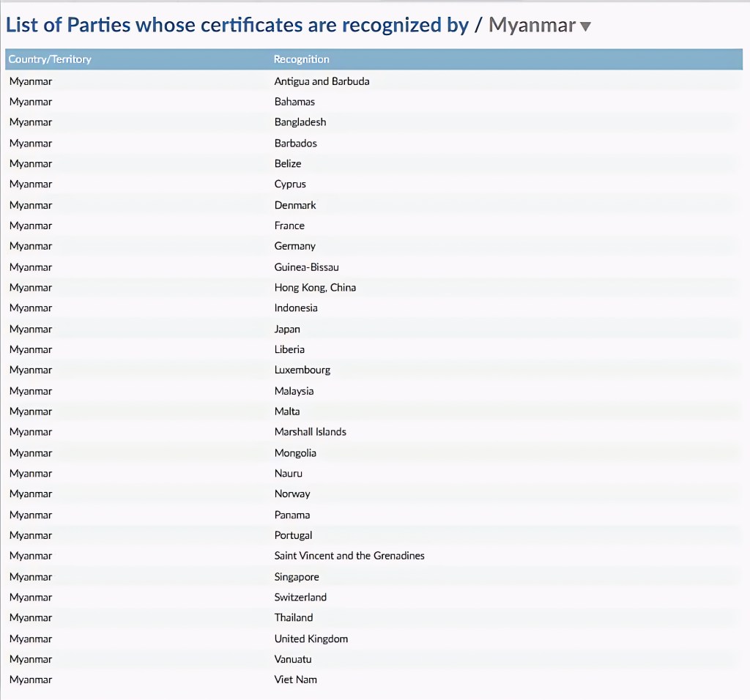Click the Myanmar dropdown title text
Screen dimensions: 750x700
[532, 26]
